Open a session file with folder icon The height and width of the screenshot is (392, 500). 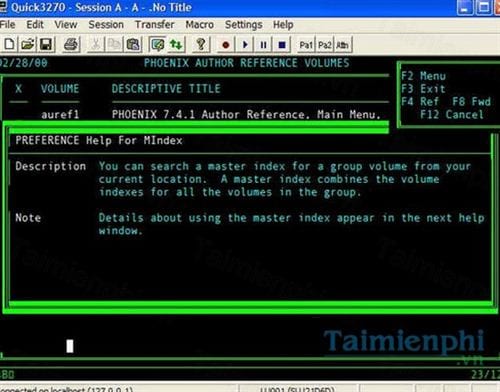tap(28, 45)
